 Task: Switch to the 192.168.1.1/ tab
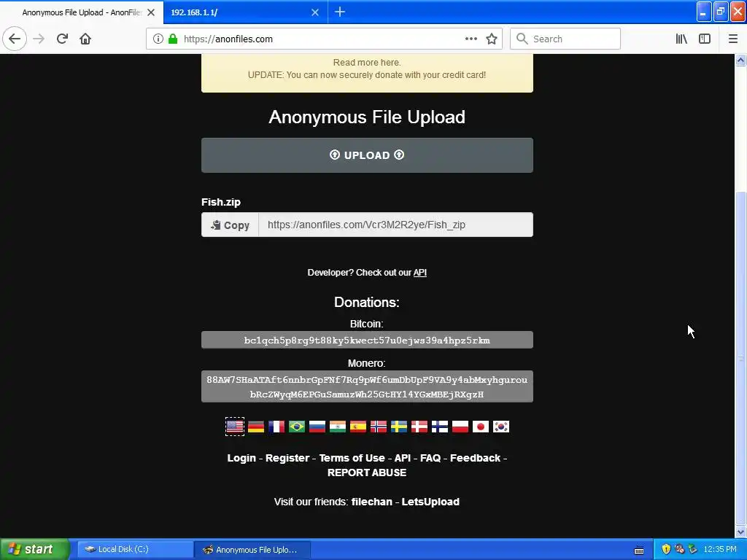(x=245, y=12)
